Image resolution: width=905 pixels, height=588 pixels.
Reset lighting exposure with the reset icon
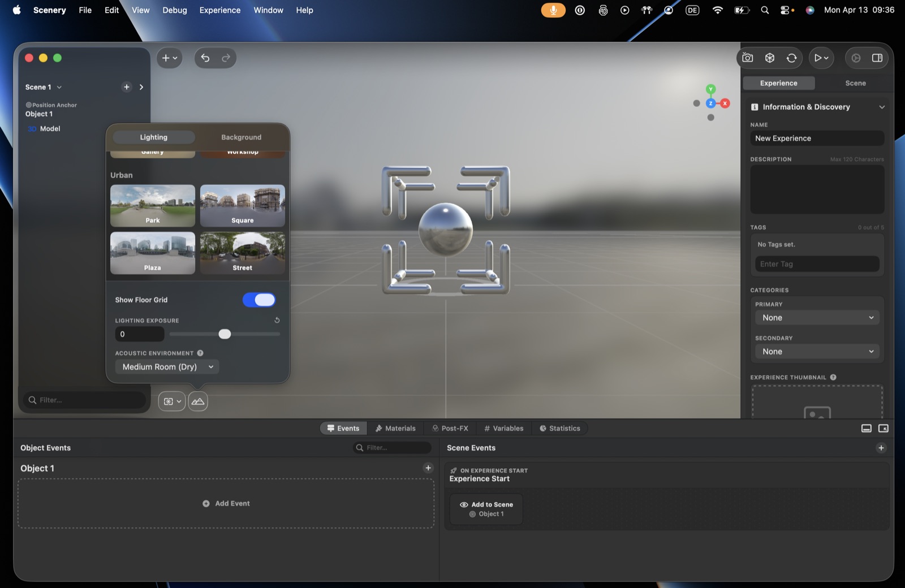tap(277, 320)
